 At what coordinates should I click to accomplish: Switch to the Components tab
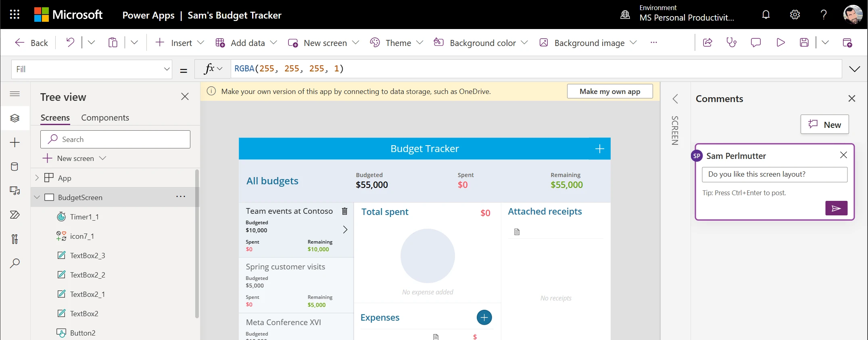point(105,117)
